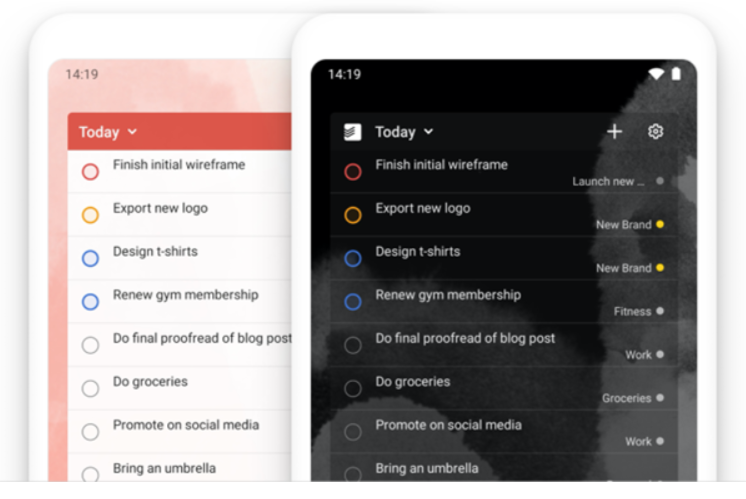Viewport: 746px width, 499px height.
Task: Open Todoist logo icon in dark widget
Action: click(353, 132)
